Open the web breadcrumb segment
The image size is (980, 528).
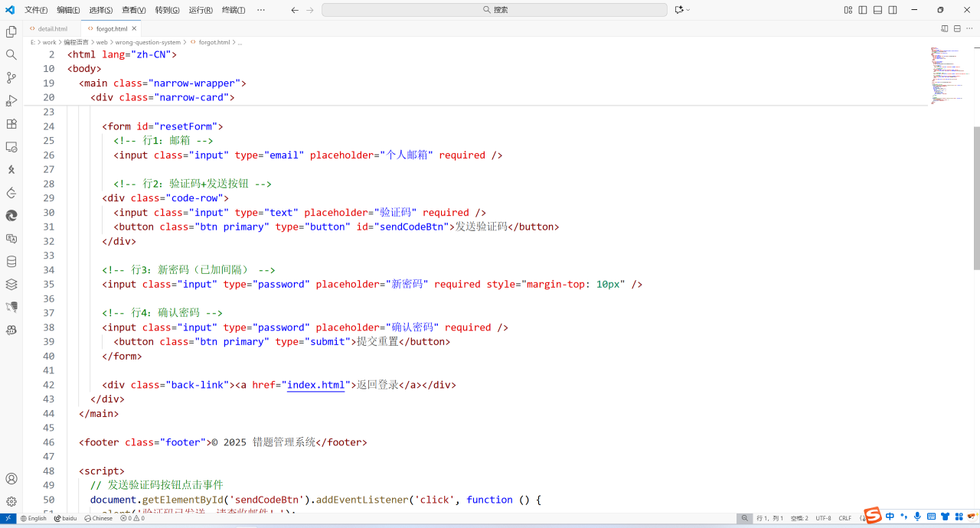click(102, 42)
